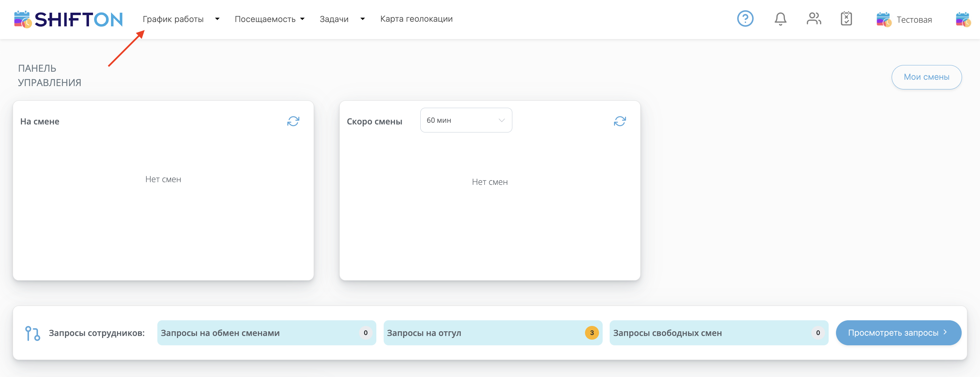Open the clipboard checklist icon
980x377 pixels.
pos(846,19)
